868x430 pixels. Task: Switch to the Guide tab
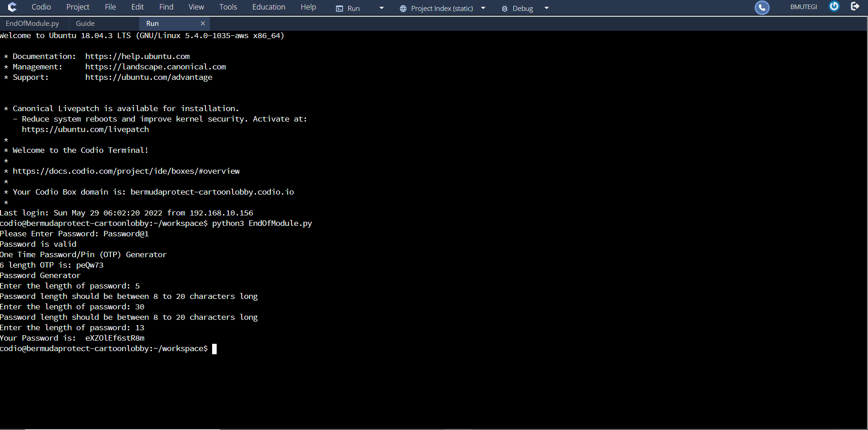point(85,24)
